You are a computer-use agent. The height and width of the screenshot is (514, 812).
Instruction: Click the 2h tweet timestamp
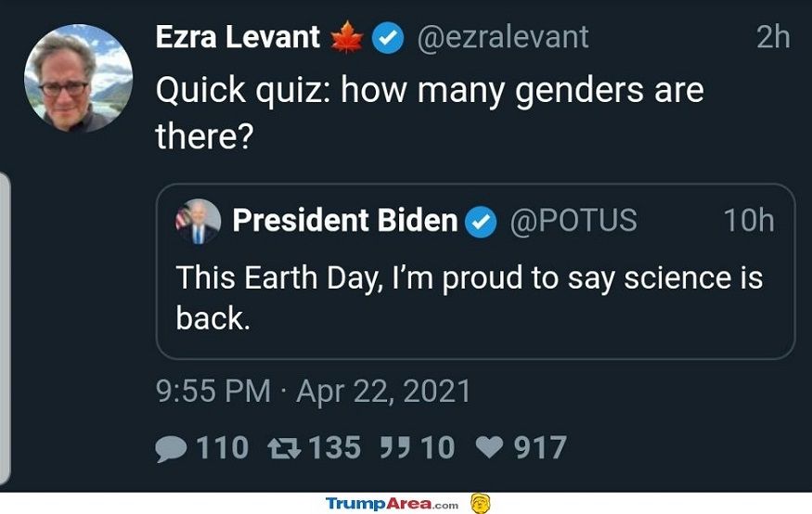[773, 37]
